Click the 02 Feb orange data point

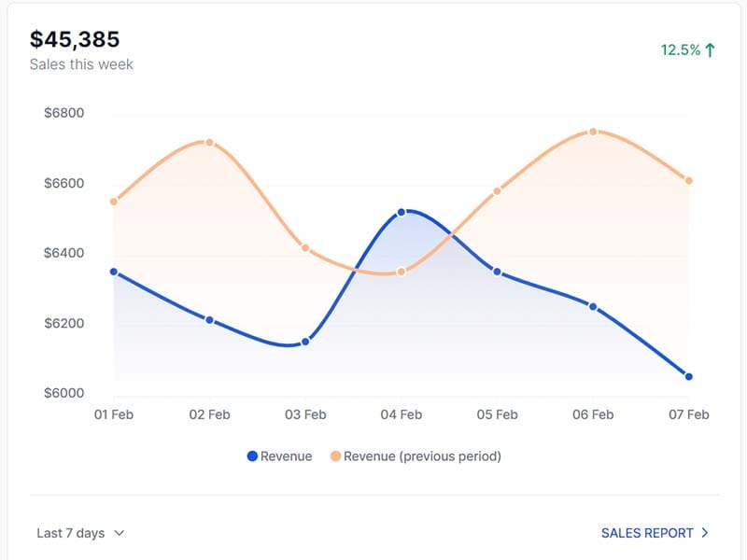point(209,143)
